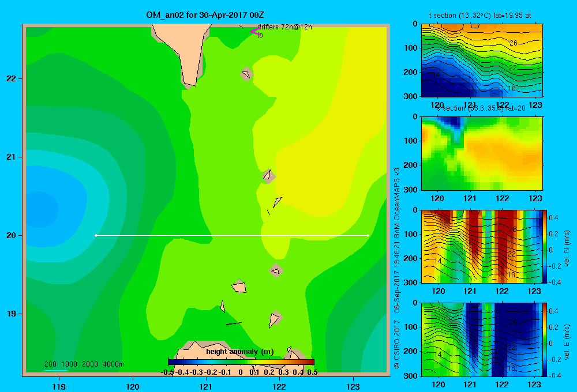Click the east endpoint diamond of white section line
577x392 pixels.
pyautogui.click(x=368, y=235)
